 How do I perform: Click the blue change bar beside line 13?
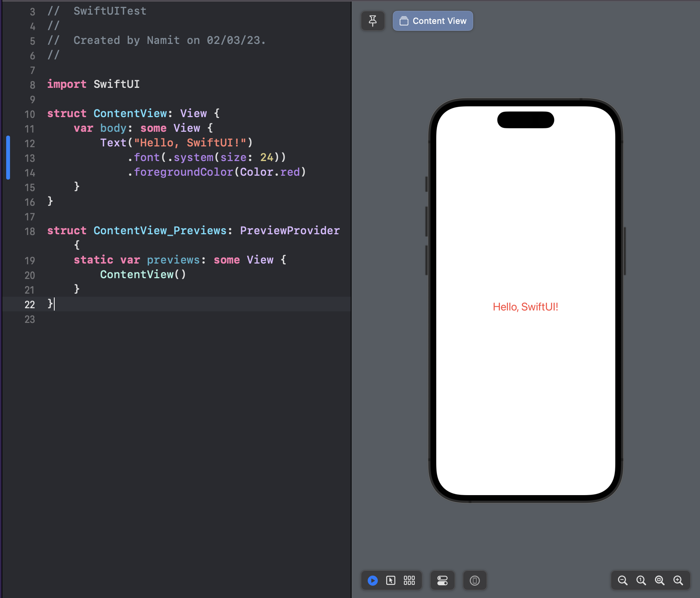point(8,158)
